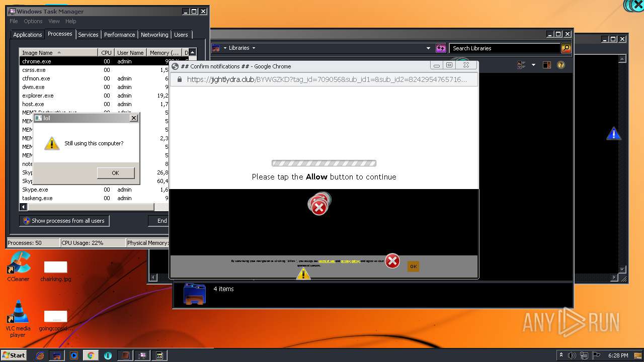Open the VLC media player desktop shortcut

18,319
